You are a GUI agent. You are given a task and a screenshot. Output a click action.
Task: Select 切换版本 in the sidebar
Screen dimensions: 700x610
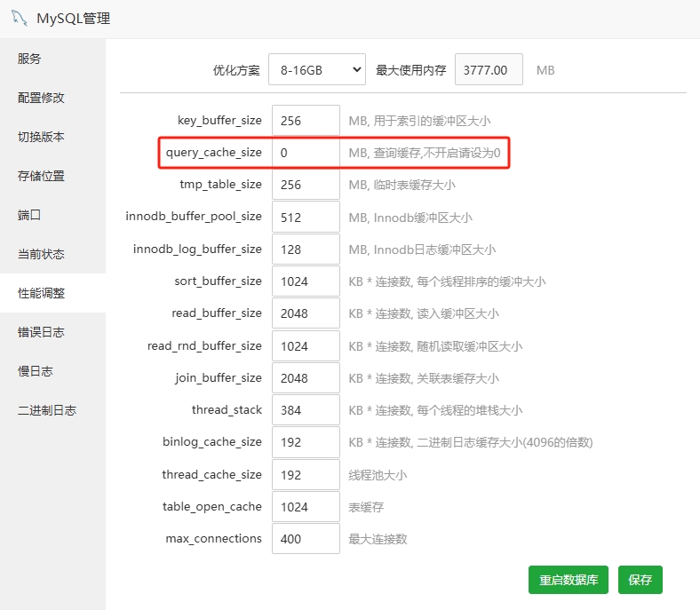(42, 137)
